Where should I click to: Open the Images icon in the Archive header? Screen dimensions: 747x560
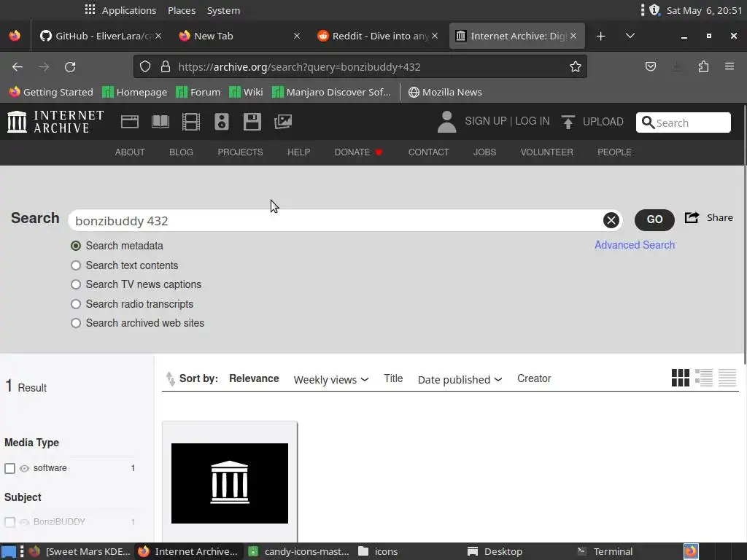(283, 122)
